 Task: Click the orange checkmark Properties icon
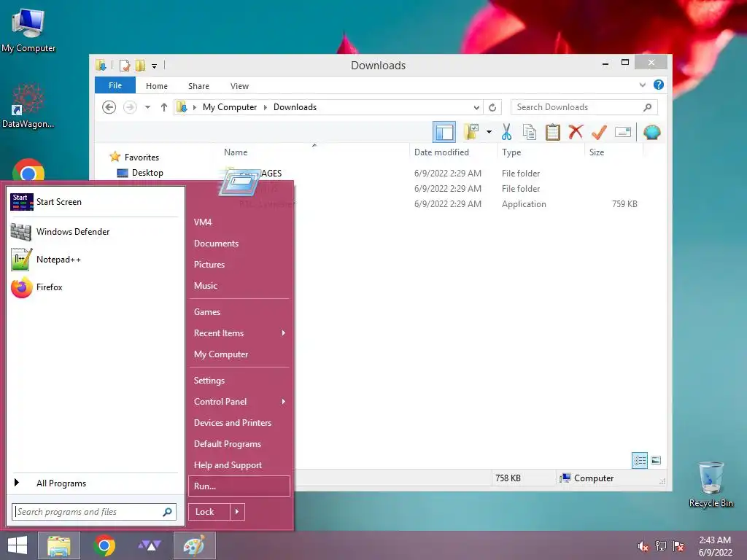pos(599,132)
